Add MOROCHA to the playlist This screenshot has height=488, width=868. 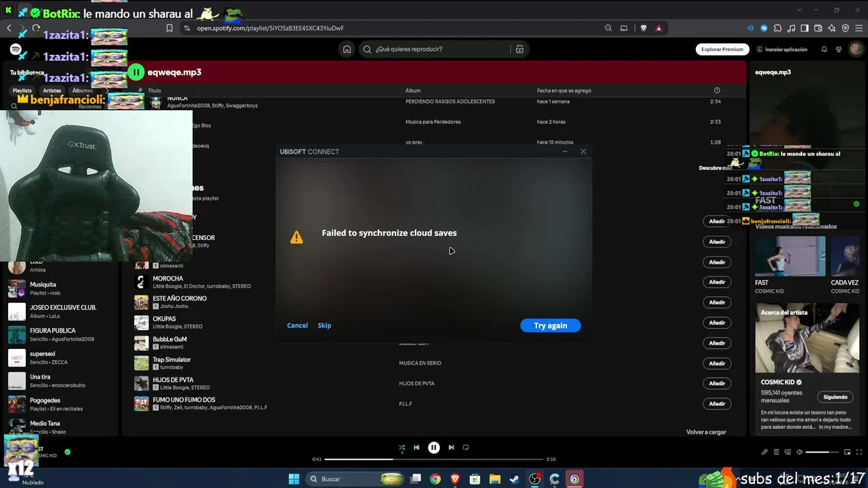click(717, 282)
